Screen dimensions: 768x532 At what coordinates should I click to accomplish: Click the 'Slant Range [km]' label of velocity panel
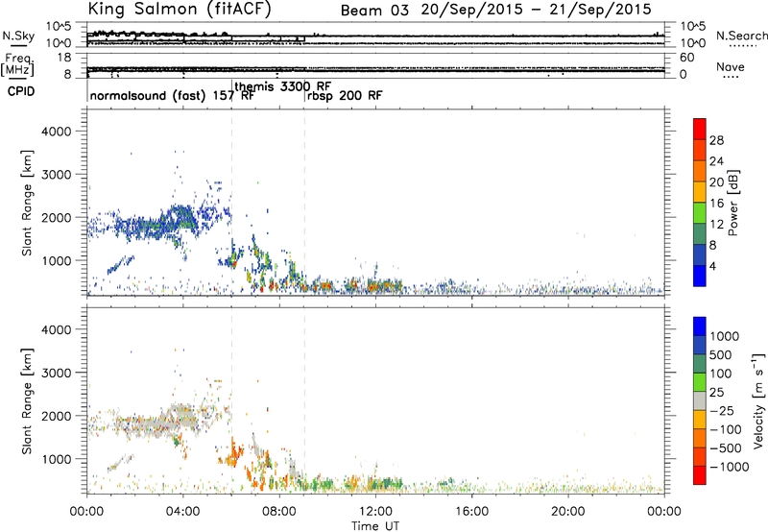27,401
